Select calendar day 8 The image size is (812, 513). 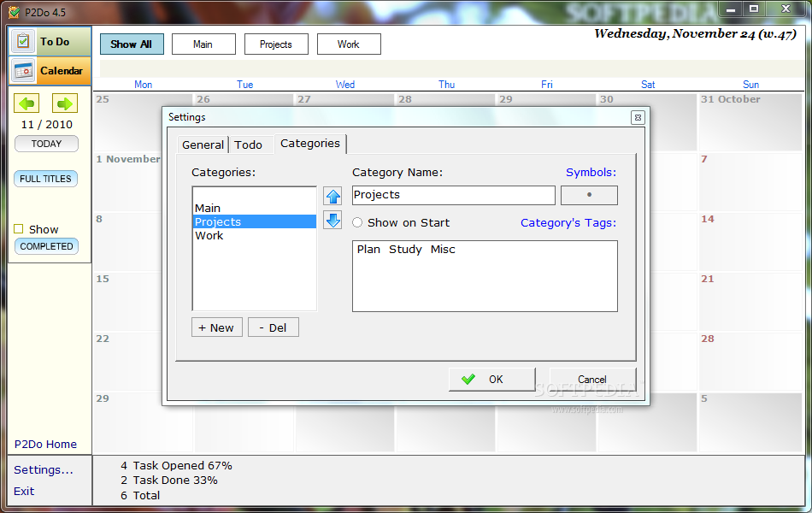pos(128,241)
